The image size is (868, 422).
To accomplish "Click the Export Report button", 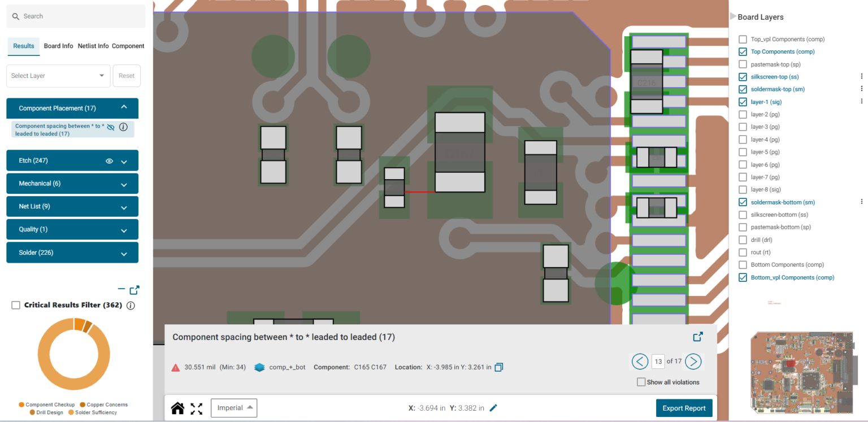I will 684,408.
